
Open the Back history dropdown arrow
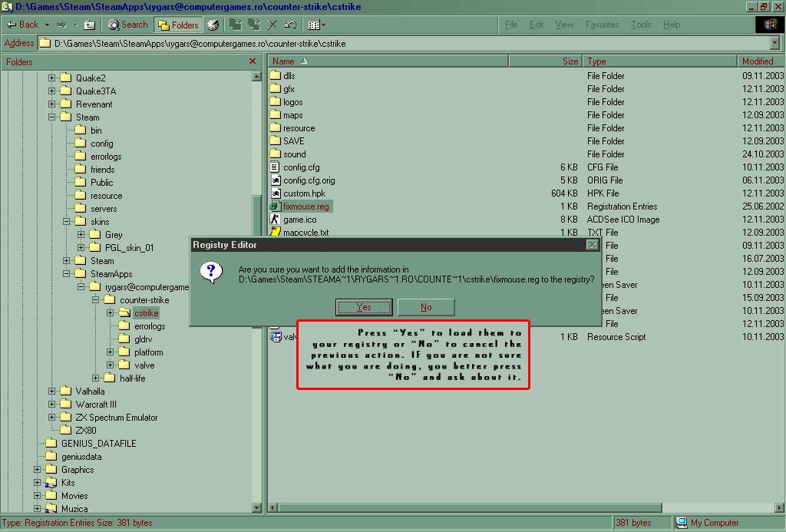[47, 25]
